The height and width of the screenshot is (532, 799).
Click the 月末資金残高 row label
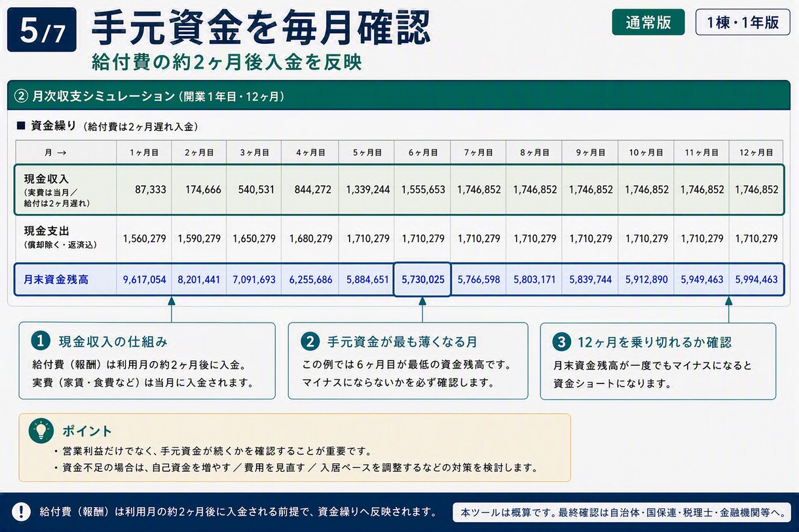(56, 279)
